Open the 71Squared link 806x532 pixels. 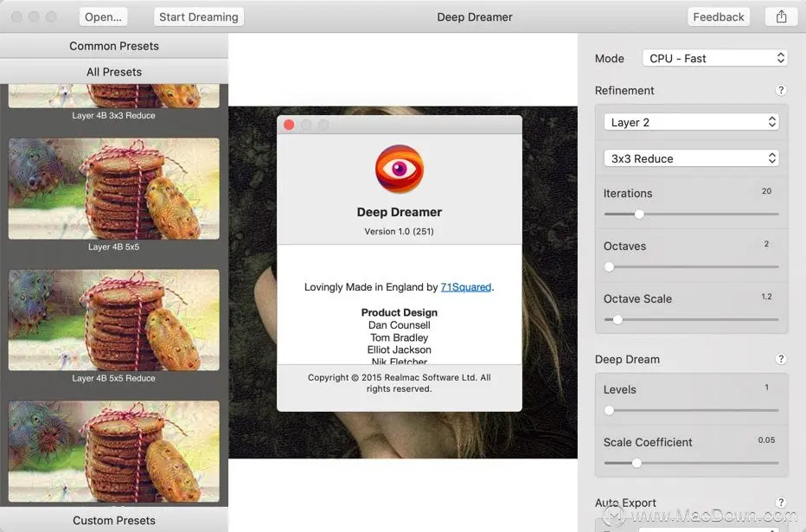pos(466,287)
